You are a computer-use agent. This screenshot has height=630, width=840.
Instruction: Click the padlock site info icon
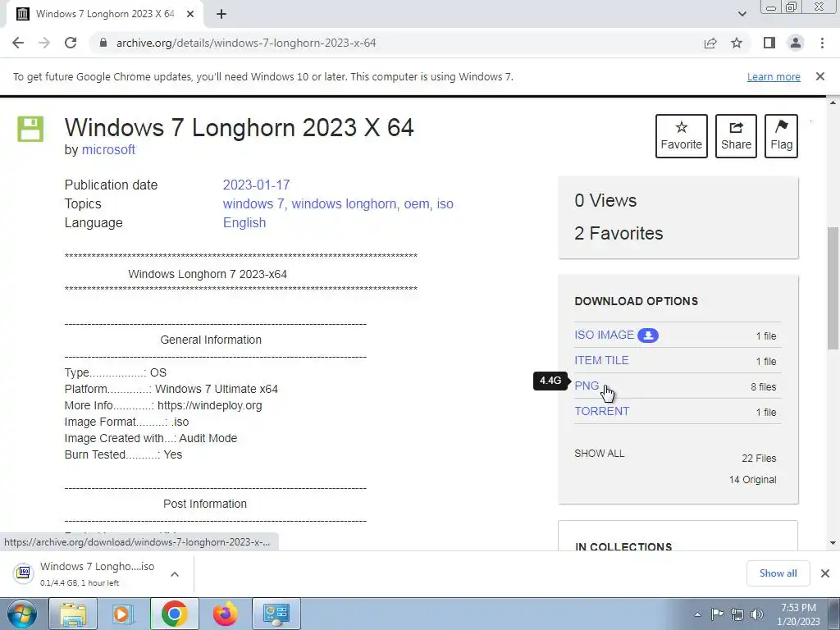click(103, 43)
